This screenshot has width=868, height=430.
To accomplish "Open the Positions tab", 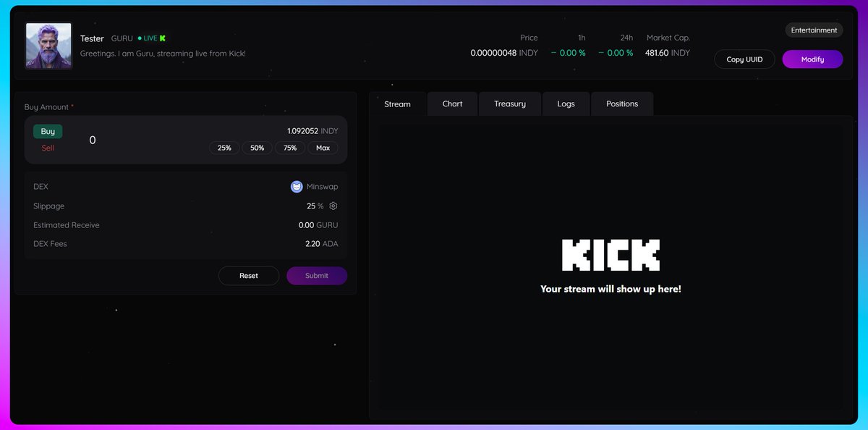I will tap(622, 104).
